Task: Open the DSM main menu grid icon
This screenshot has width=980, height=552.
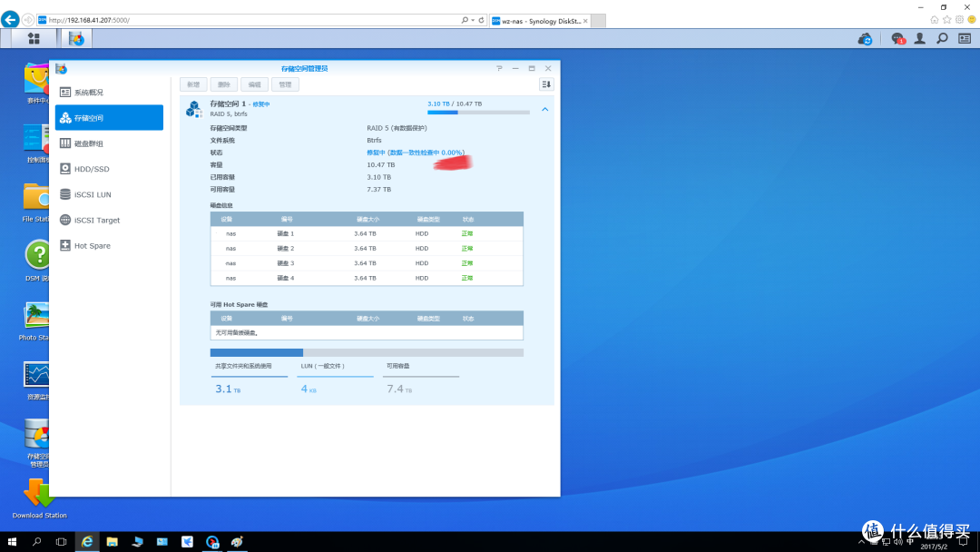Action: tap(34, 39)
